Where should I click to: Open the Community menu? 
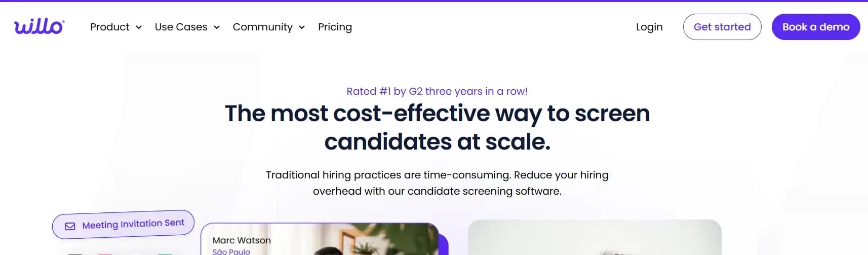(262, 27)
